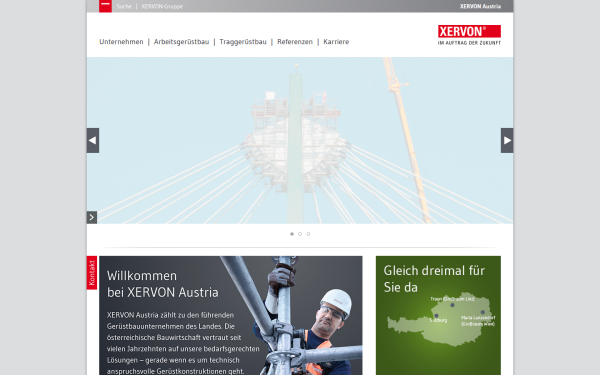Open the Karriere section

coord(336,42)
